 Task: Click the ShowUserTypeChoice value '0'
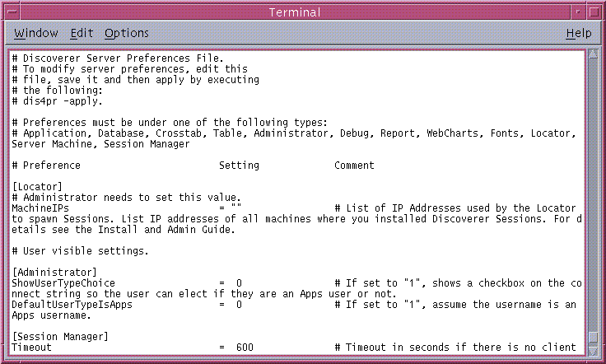point(239,283)
